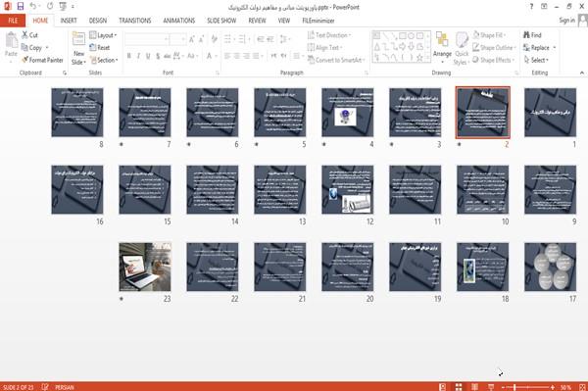
Task: Select the slide 17 thumbnail
Action: coord(550,267)
